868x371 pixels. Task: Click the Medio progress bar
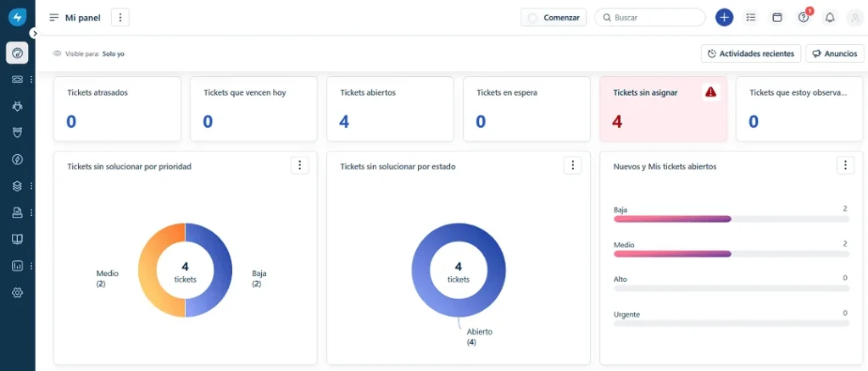[732, 254]
